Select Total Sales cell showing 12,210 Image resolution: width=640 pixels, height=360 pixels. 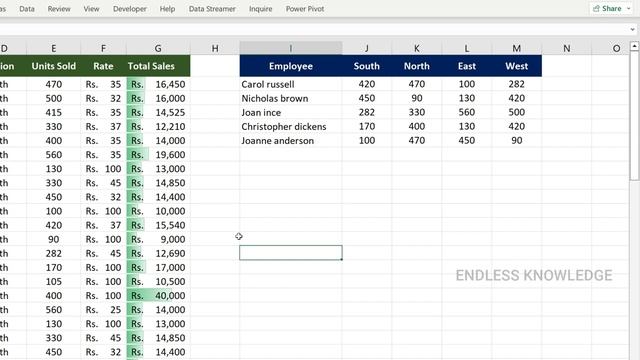[x=158, y=127]
